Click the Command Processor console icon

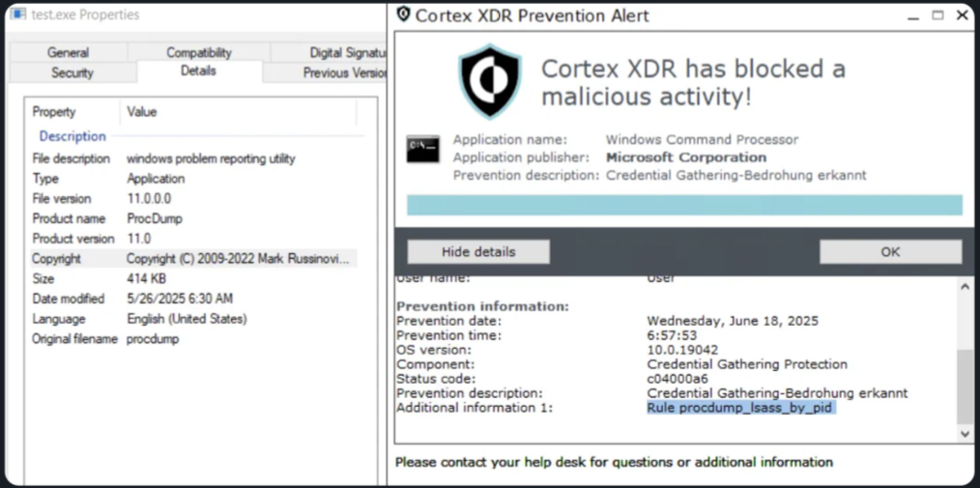(x=423, y=149)
